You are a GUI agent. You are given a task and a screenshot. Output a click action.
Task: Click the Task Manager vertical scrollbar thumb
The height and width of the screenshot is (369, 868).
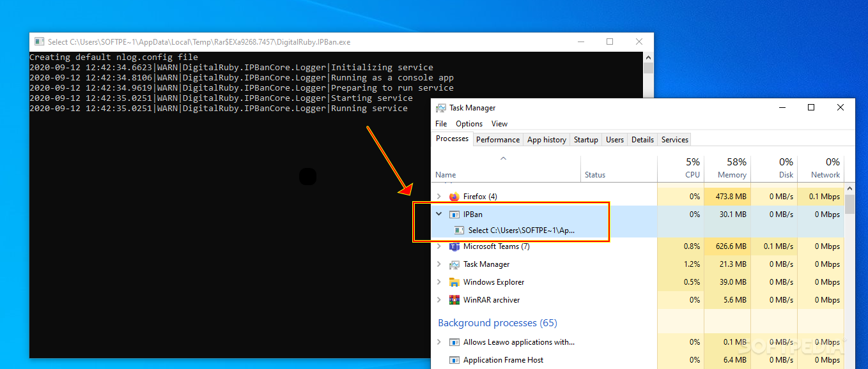(849, 204)
